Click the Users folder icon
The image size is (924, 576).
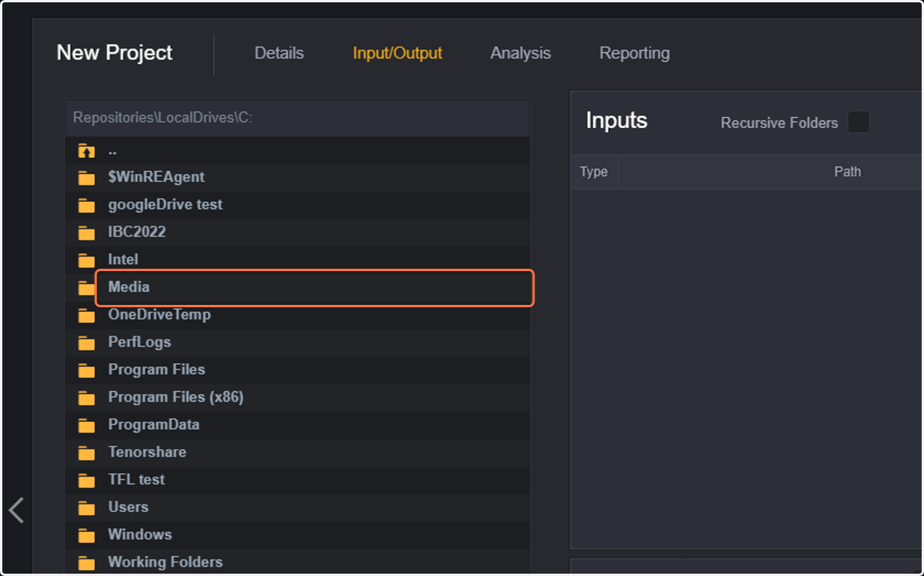tap(86, 508)
